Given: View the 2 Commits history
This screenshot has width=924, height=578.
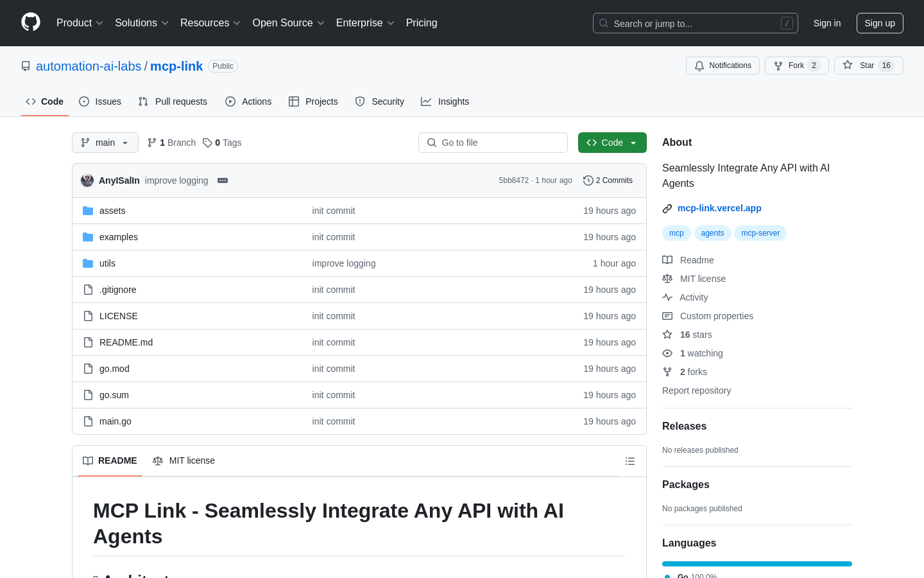Looking at the screenshot, I should pyautogui.click(x=608, y=180).
